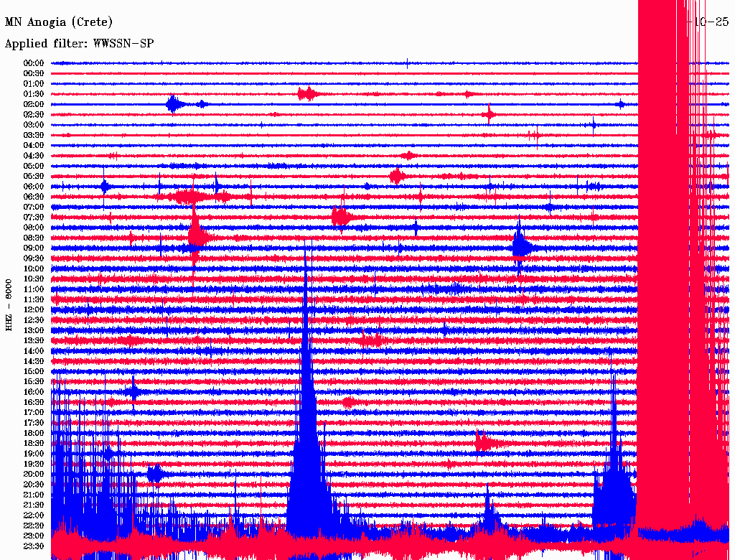This screenshot has width=735, height=560.
Task: Select the 03:00 time label
Action: [x=34, y=125]
